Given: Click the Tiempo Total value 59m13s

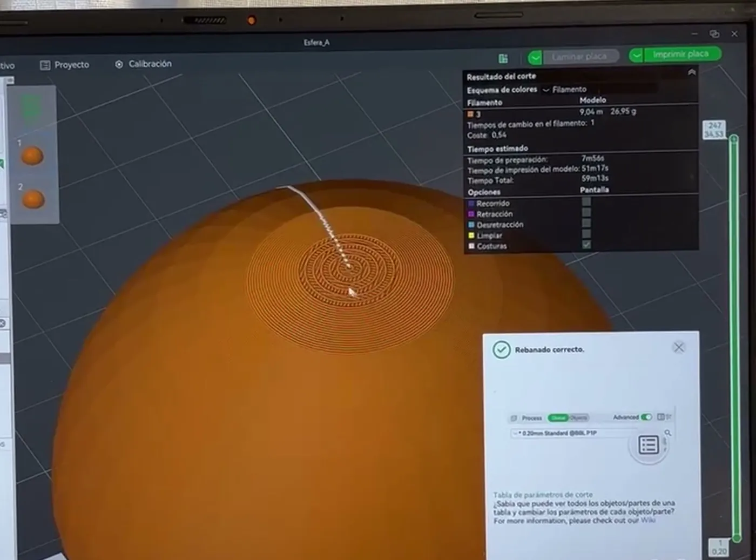Looking at the screenshot, I should point(595,178).
